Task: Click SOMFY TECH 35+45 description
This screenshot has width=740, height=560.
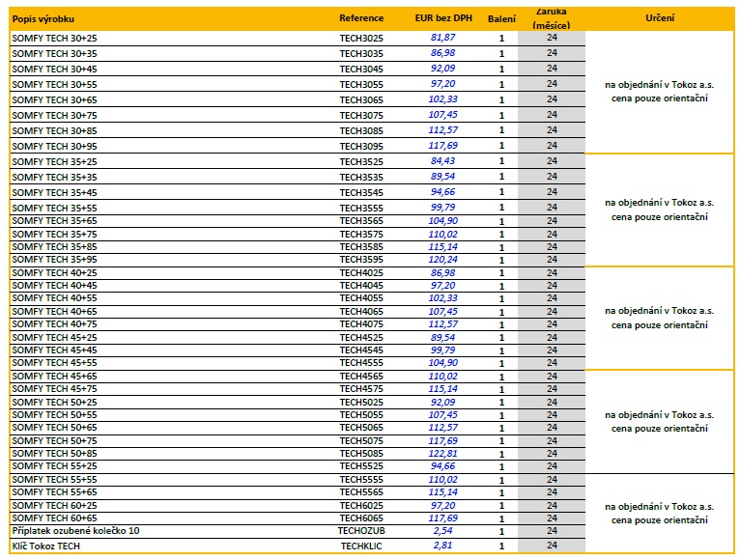Action: tap(54, 193)
